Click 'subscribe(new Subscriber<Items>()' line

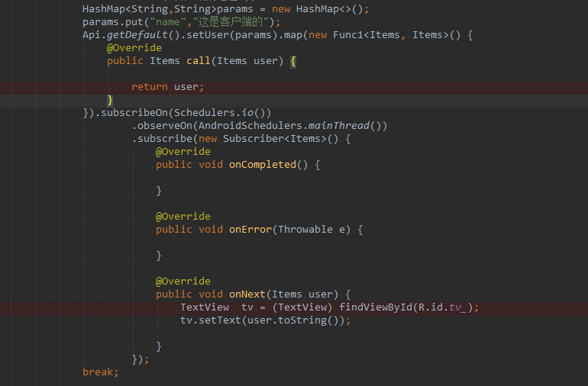point(241,139)
